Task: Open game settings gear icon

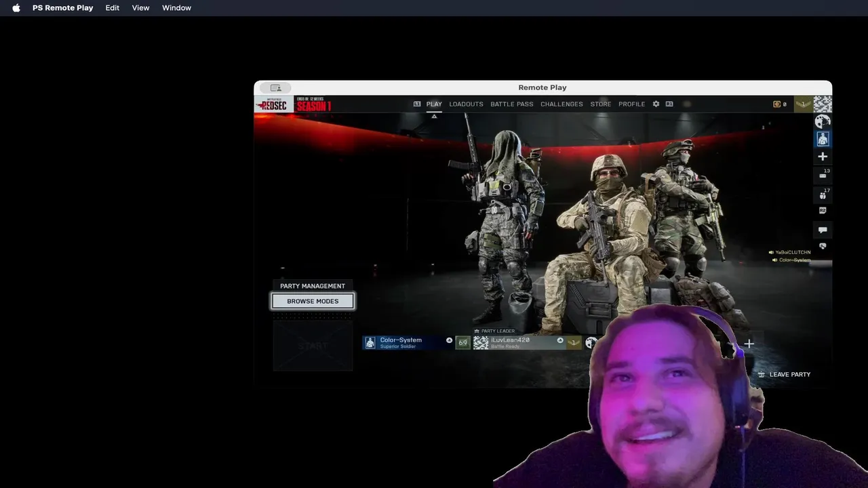Action: pos(656,104)
